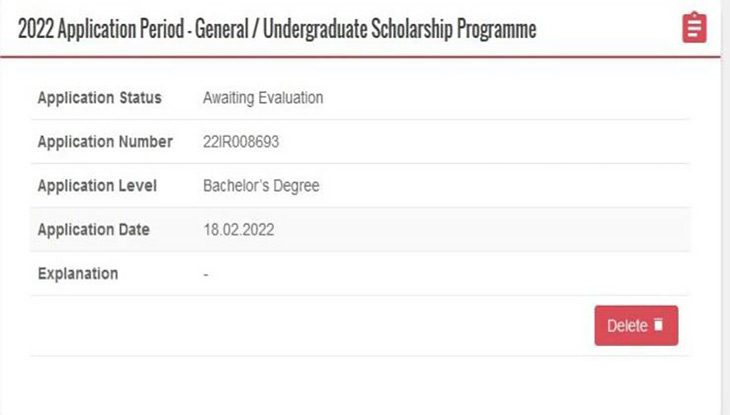Click the "Bachelor's Degree" value
Viewport: 730px width, 415px height.
pos(261,186)
